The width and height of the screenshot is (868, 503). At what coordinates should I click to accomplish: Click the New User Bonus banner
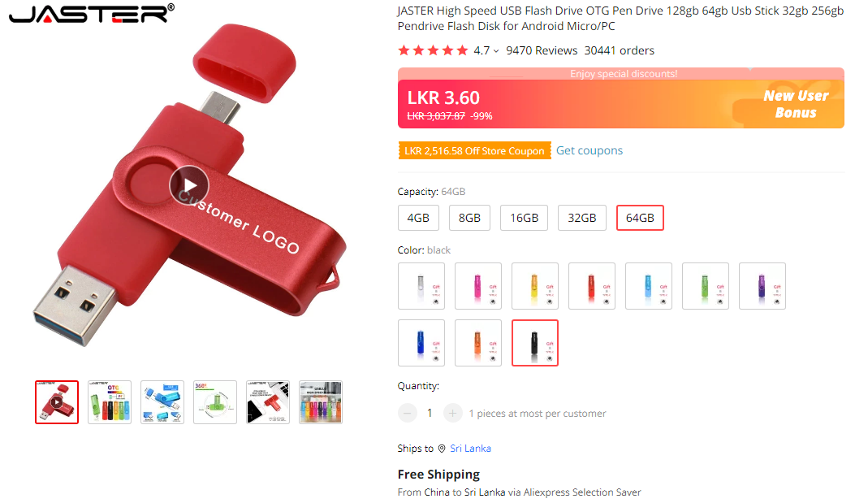796,104
